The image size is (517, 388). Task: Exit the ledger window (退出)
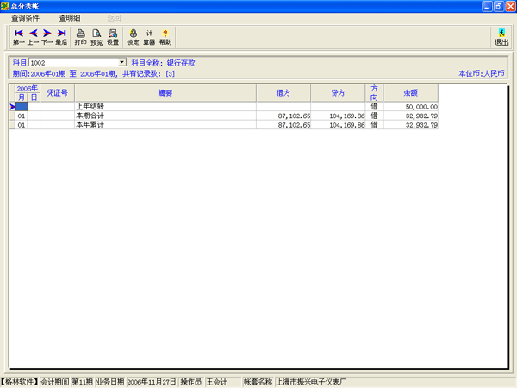pyautogui.click(x=501, y=37)
